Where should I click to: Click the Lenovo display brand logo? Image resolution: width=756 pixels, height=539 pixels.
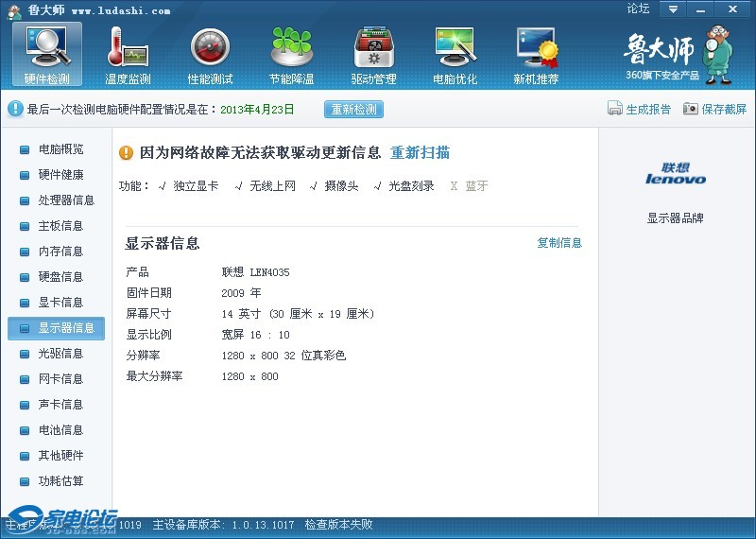676,173
